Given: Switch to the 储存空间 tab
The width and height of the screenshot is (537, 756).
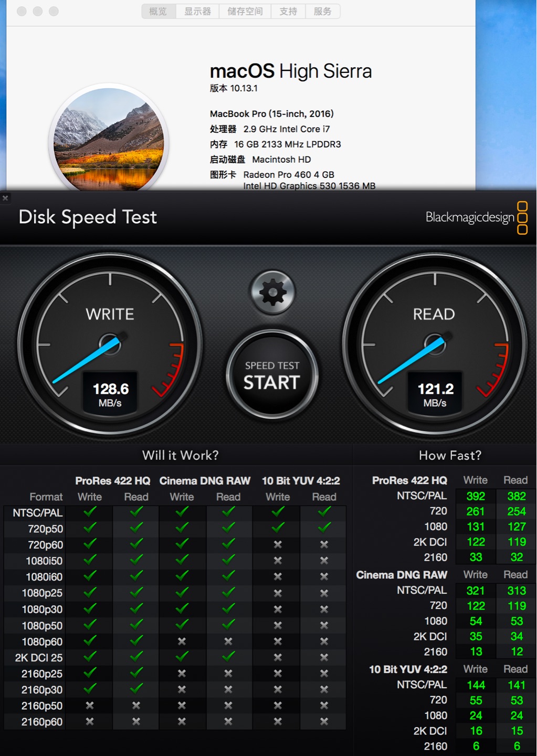Looking at the screenshot, I should (245, 11).
